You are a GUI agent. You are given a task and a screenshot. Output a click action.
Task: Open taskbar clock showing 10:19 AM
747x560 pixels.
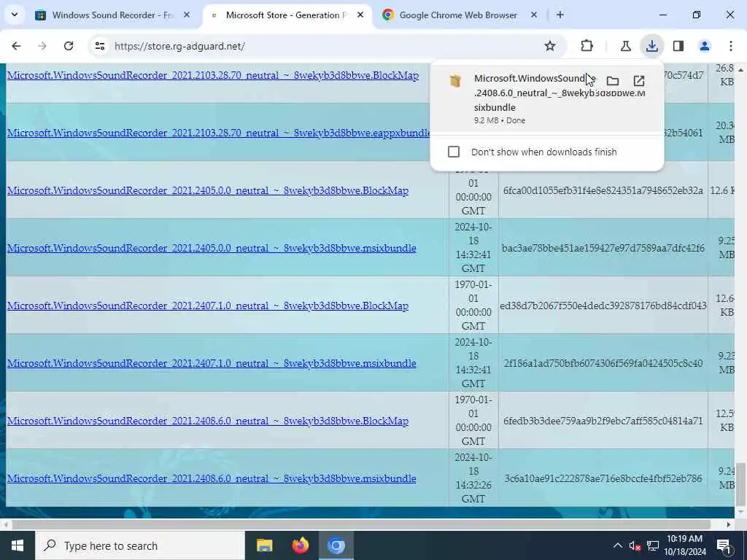685,545
